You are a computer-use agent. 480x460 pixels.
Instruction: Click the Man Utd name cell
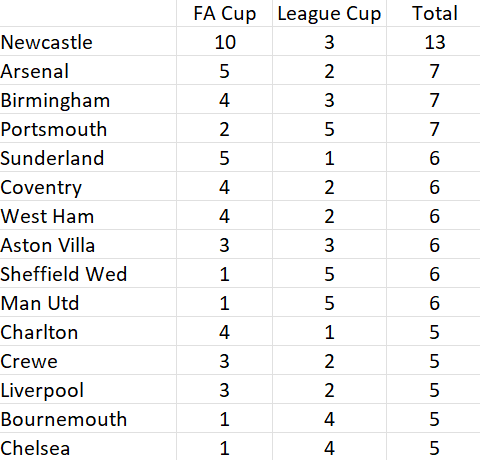click(88, 302)
